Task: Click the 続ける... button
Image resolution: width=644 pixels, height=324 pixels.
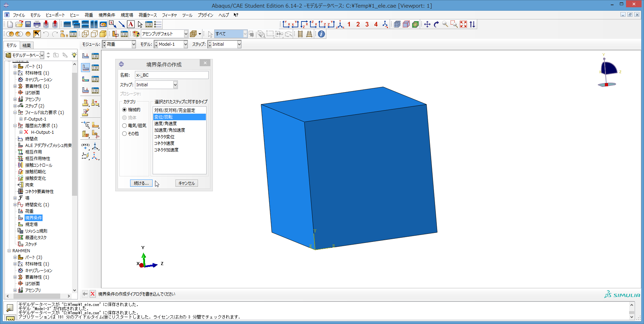Action: pyautogui.click(x=141, y=183)
